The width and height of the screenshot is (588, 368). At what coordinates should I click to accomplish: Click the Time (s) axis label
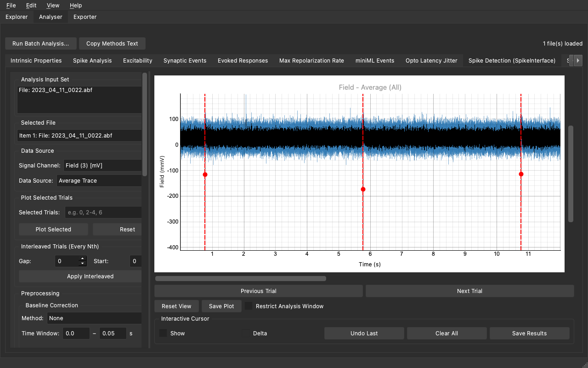click(x=370, y=264)
